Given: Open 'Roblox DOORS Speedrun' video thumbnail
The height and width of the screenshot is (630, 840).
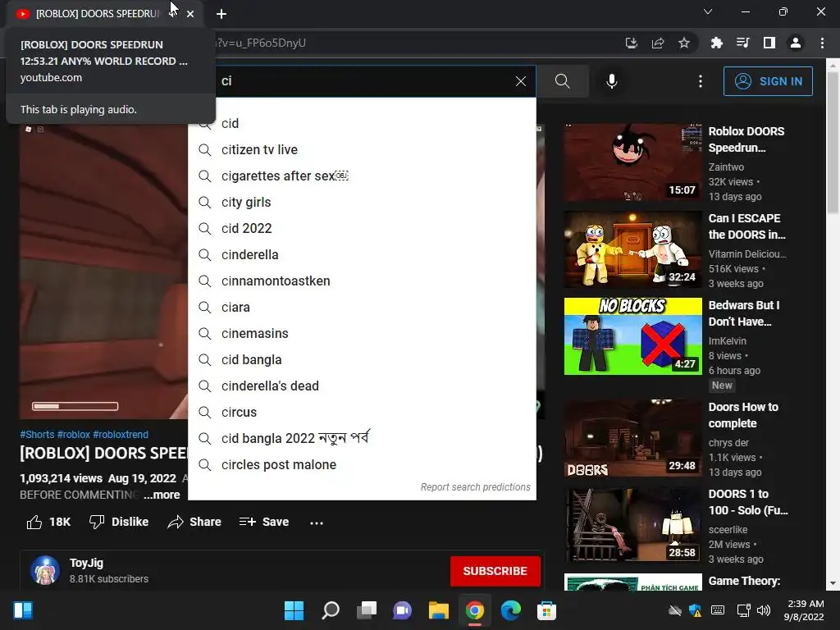Looking at the screenshot, I should (632, 162).
